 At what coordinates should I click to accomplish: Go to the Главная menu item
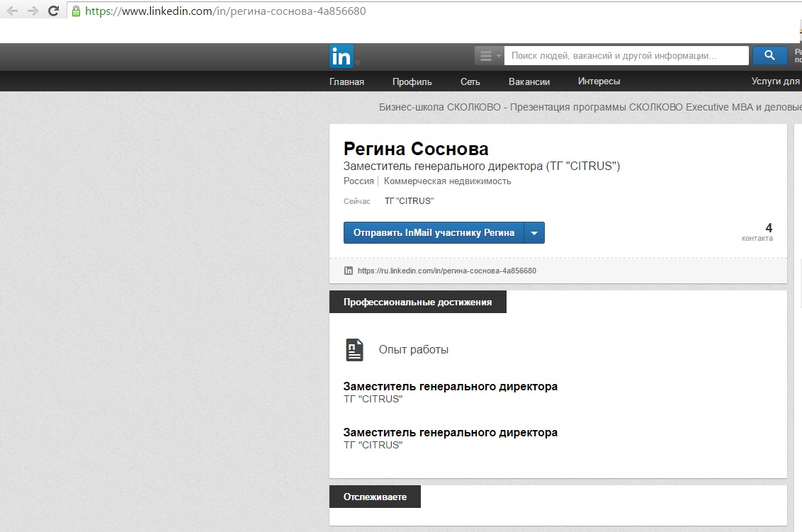(346, 81)
